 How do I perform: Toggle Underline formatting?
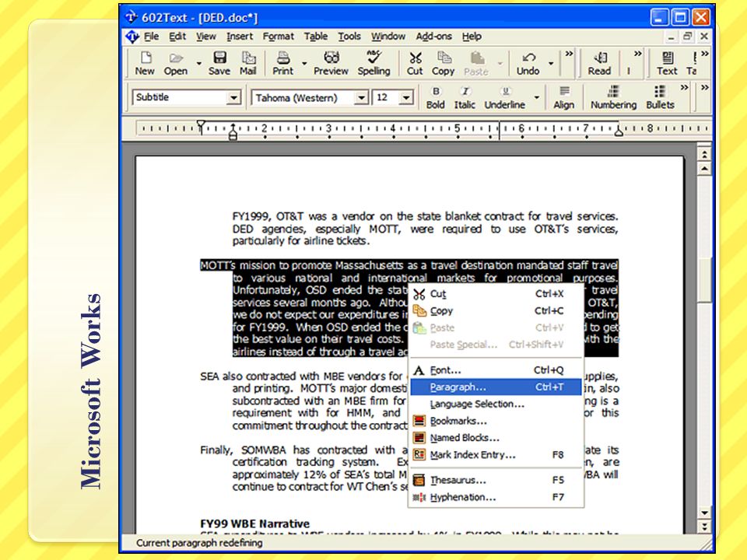pyautogui.click(x=505, y=98)
